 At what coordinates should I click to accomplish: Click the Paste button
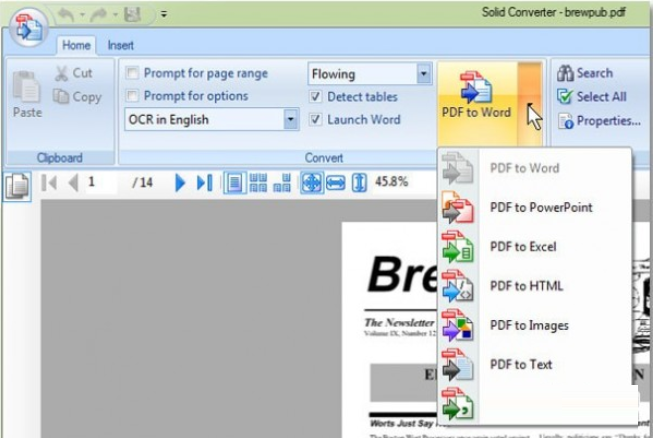(27, 94)
